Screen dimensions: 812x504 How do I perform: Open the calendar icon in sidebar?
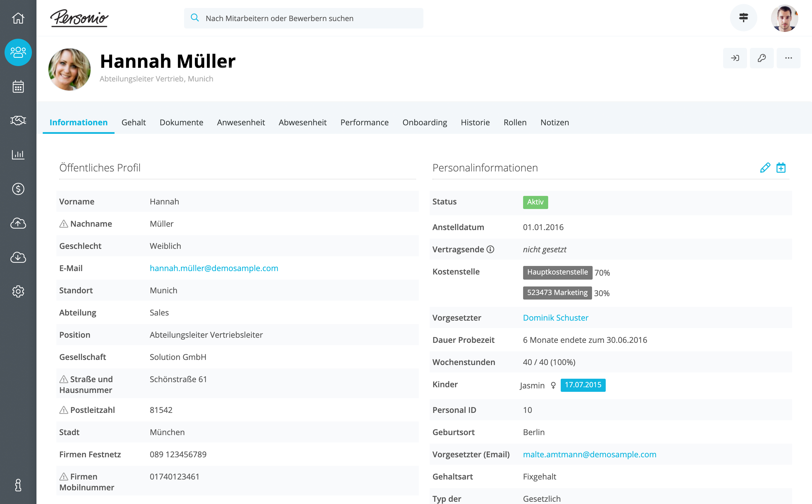pos(18,87)
